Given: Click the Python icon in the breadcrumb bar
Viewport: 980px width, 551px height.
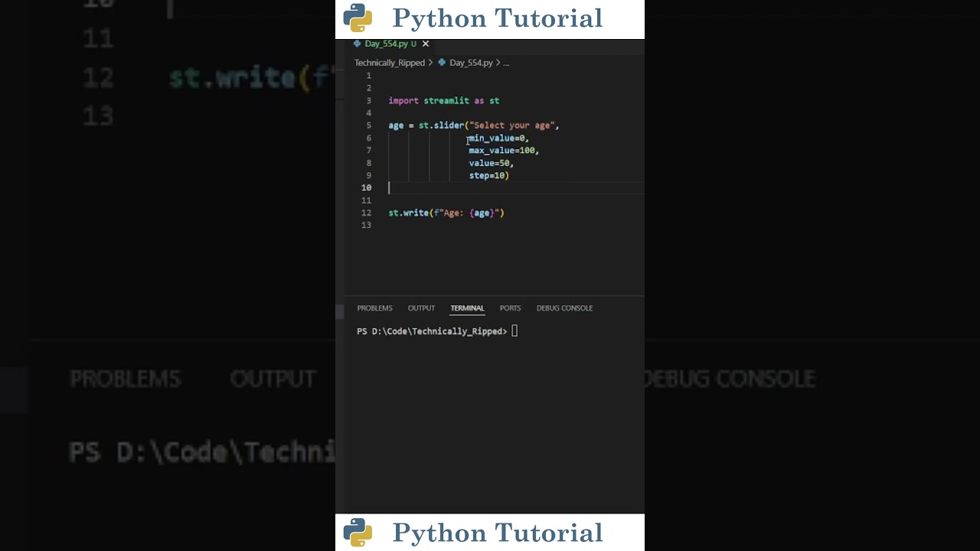Looking at the screenshot, I should click(x=442, y=63).
